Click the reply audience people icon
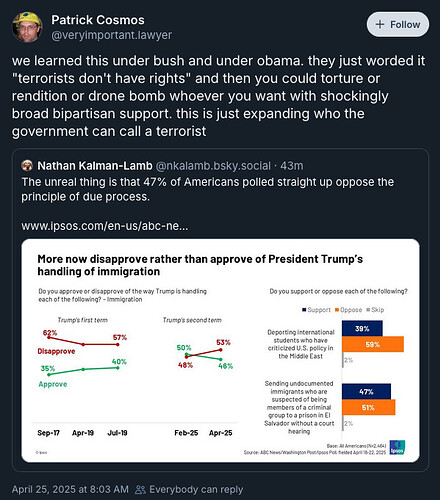Screen dimensions: 440x500 click(141, 490)
